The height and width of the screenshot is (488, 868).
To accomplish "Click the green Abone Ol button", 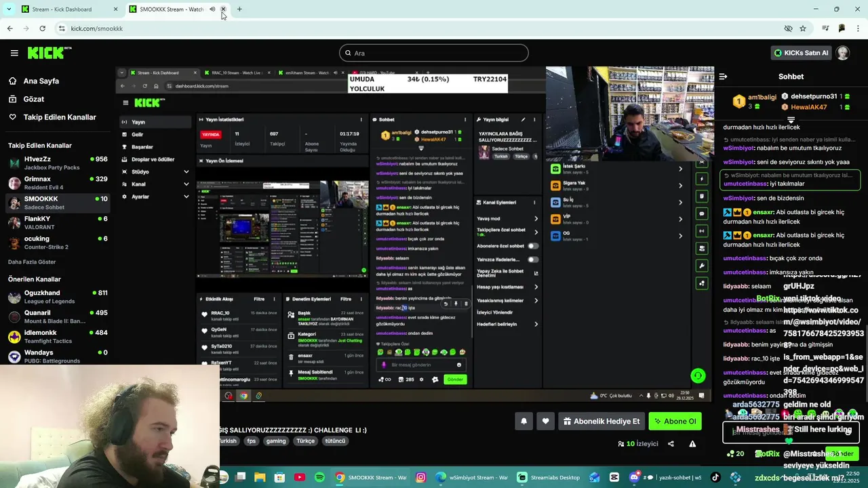I will tap(675, 421).
